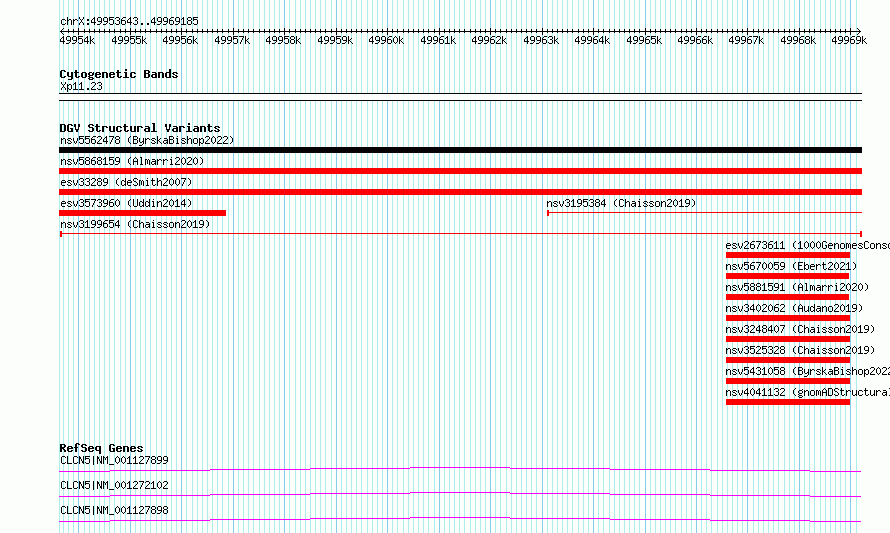Open CLCN5|NM_001272102 gene label
Image resolution: width=890 pixels, height=533 pixels.
pyautogui.click(x=114, y=485)
